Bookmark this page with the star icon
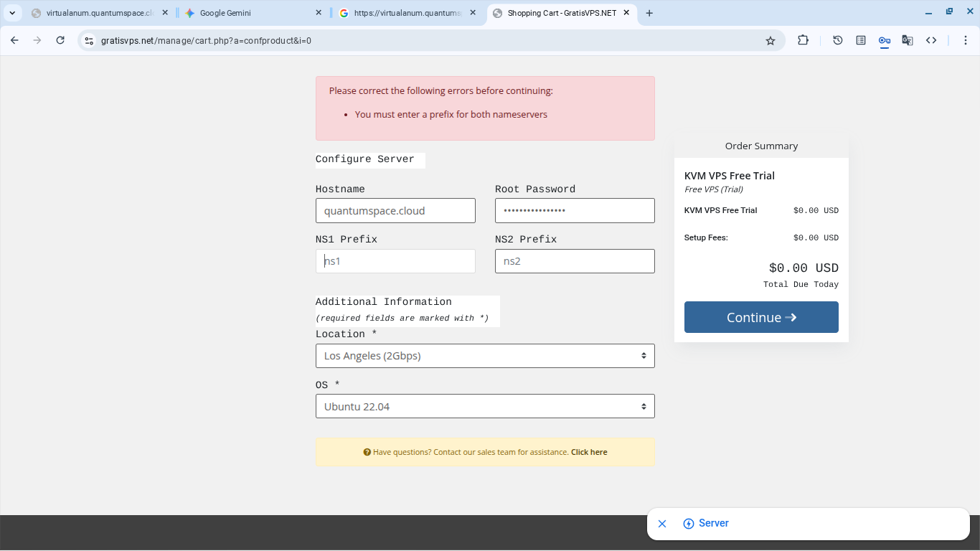 click(771, 41)
